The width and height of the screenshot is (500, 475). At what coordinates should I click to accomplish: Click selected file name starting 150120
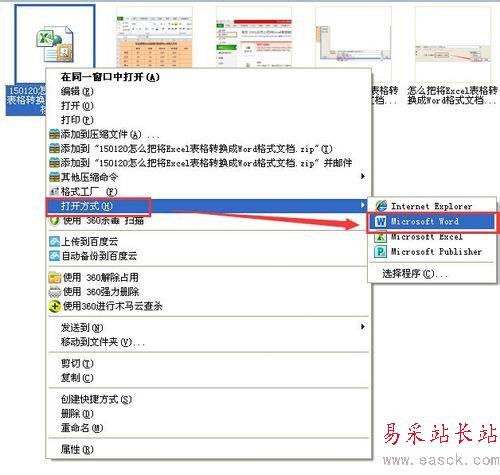point(26,99)
